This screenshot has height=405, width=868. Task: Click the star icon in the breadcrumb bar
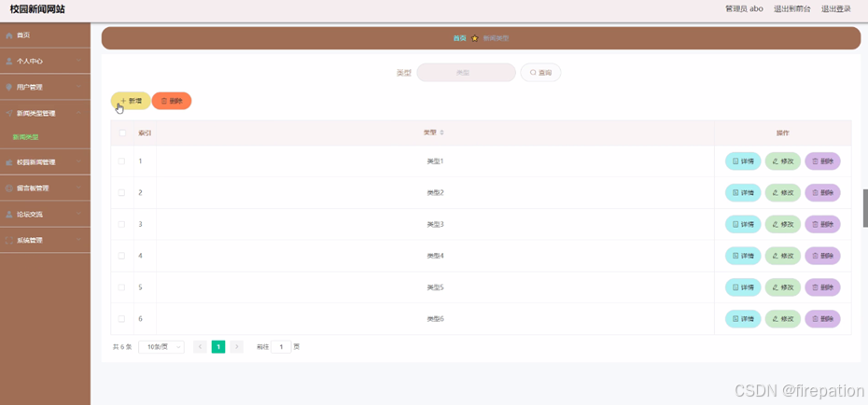[x=474, y=39]
